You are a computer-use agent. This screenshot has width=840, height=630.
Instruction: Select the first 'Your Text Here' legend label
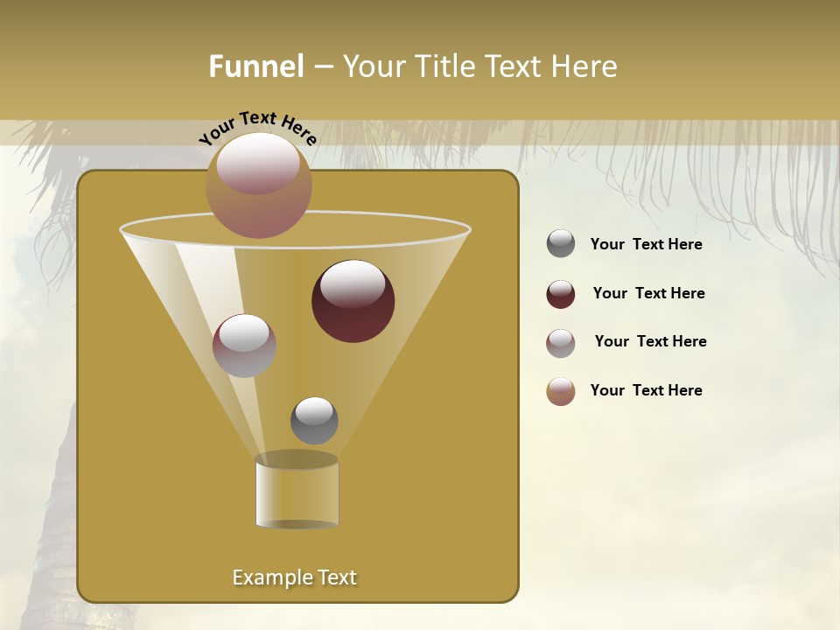tap(646, 244)
